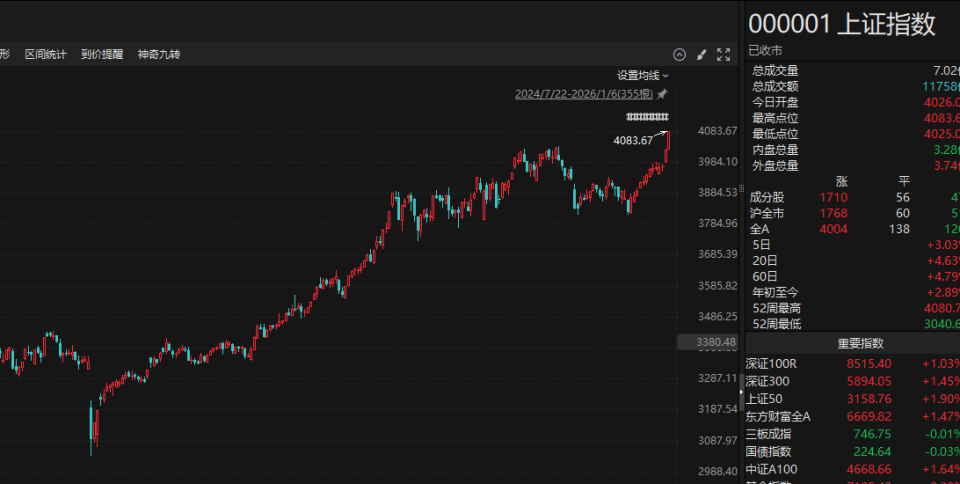Click the 000001 上证指数 title
This screenshot has width=960, height=484.
[842, 24]
